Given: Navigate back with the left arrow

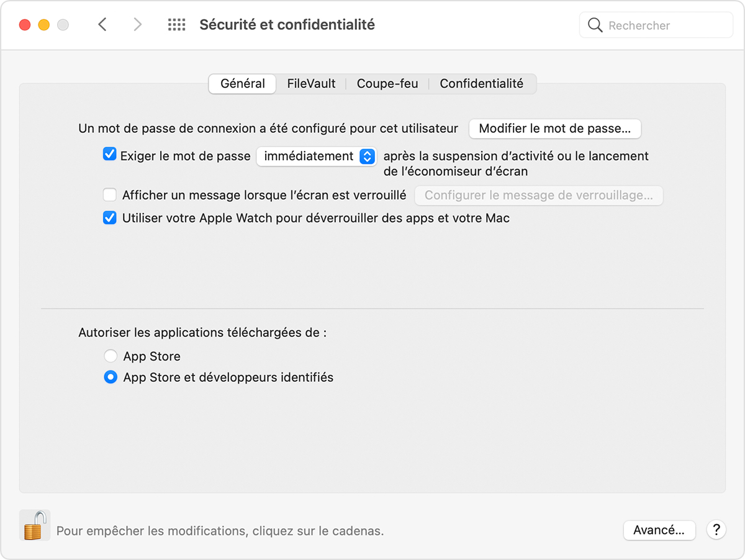Looking at the screenshot, I should [x=102, y=24].
